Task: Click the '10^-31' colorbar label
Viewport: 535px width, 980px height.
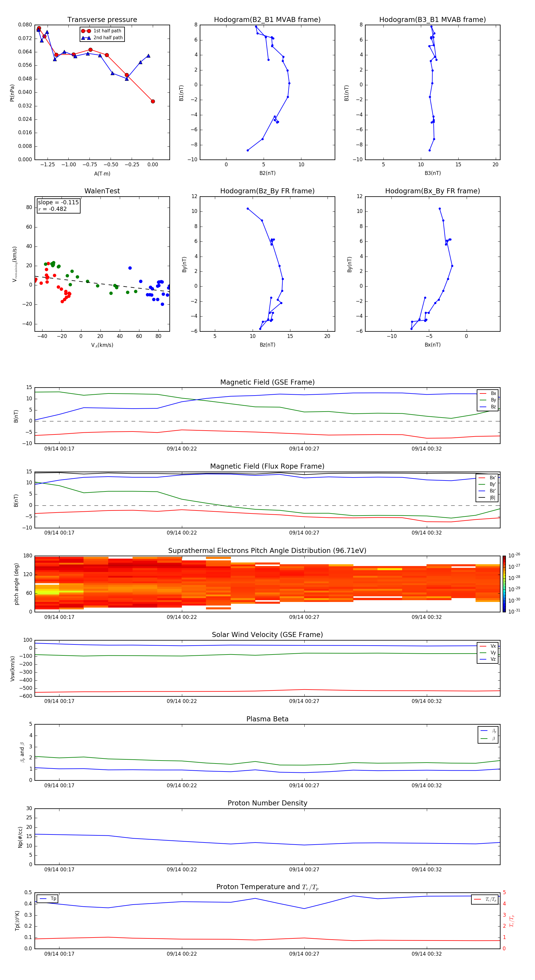Action: click(x=514, y=611)
